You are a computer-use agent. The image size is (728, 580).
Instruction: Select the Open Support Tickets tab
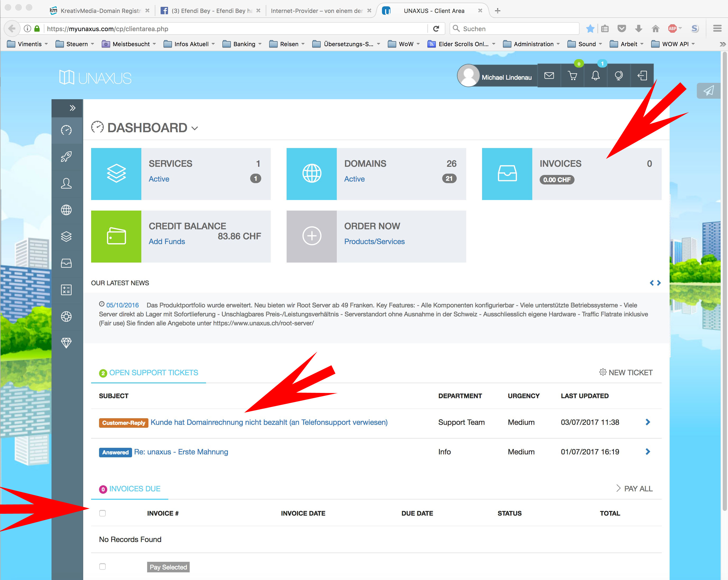pos(153,373)
